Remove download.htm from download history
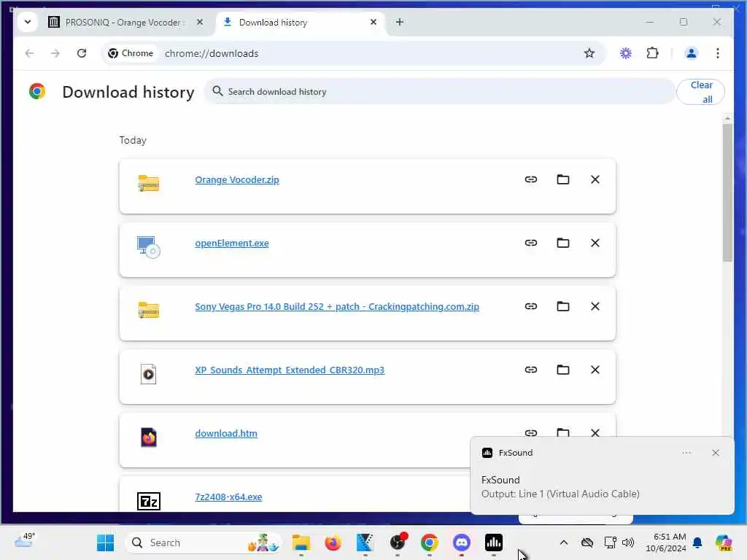 pos(595,432)
